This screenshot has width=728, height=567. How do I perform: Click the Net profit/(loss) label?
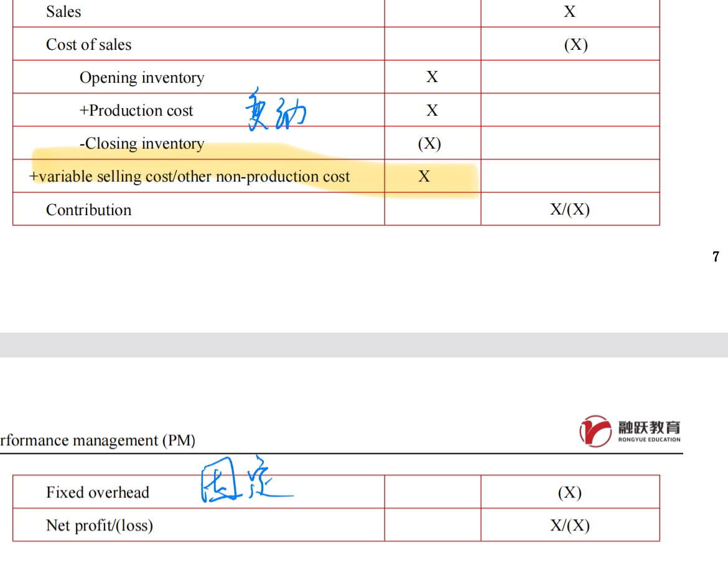point(100,525)
